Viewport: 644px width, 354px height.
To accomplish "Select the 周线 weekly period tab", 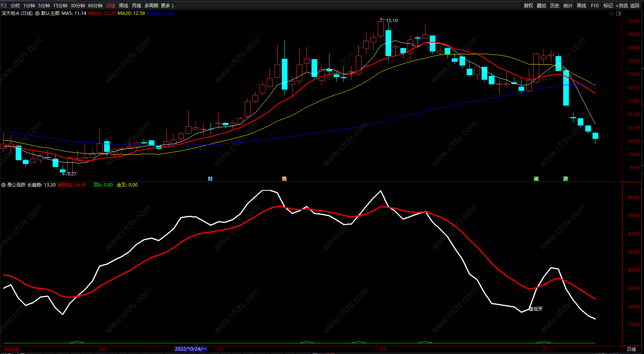I will pyautogui.click(x=124, y=5).
